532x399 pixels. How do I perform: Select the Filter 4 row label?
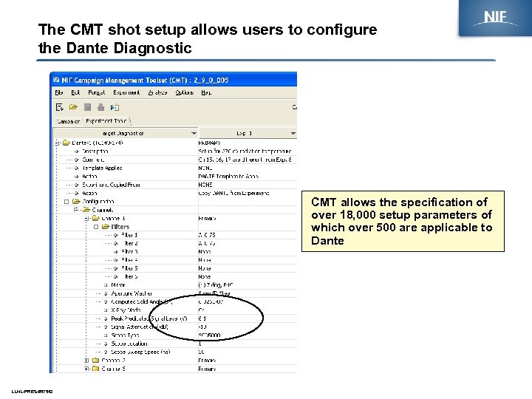(x=129, y=260)
